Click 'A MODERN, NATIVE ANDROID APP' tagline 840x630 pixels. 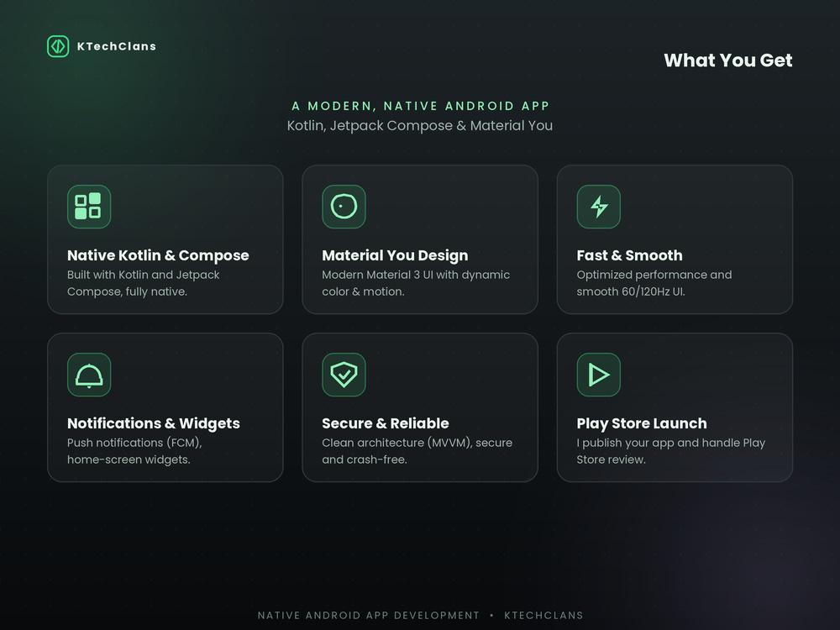pyautogui.click(x=421, y=106)
